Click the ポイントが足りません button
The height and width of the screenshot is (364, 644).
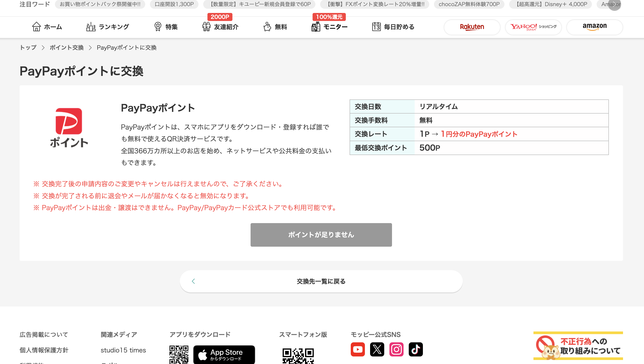tap(321, 235)
